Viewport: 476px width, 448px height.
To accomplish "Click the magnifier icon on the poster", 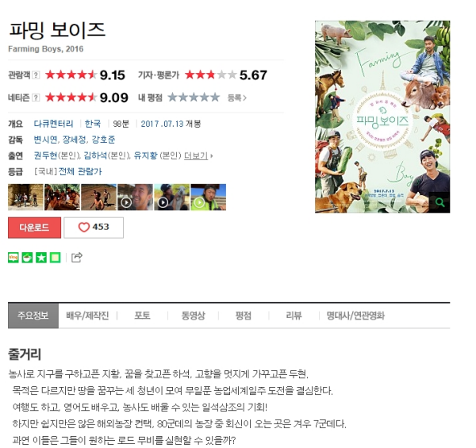I will pos(440,202).
